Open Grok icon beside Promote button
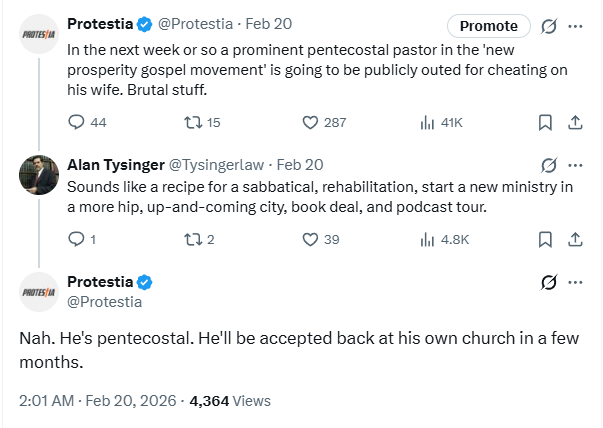Screen dimensions: 603x428 [x=547, y=26]
